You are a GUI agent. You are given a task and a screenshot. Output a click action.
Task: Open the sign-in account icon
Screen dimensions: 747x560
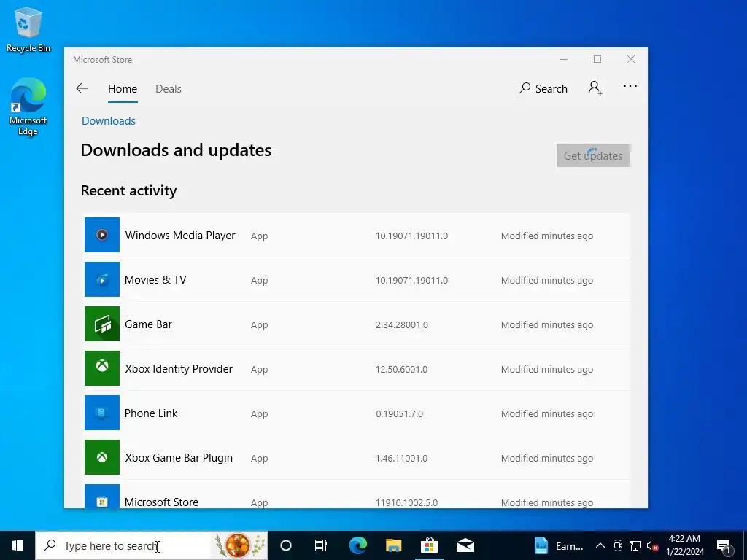tap(595, 88)
